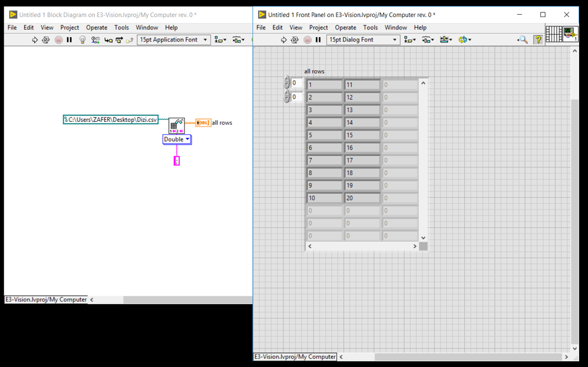Screen dimensions: 588x367
Task: Toggle Highlight Execution light bulb
Action: pos(82,39)
